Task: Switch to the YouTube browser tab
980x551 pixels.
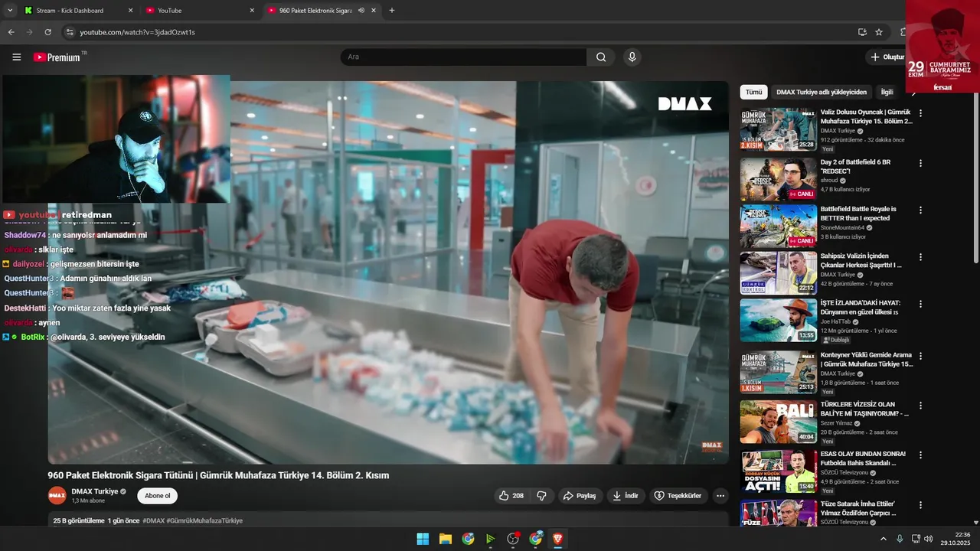Action: 199,11
